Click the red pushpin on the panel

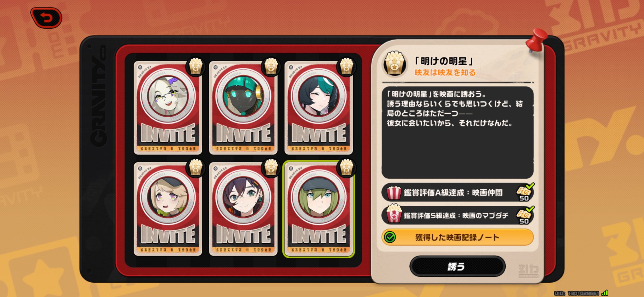[x=537, y=40]
